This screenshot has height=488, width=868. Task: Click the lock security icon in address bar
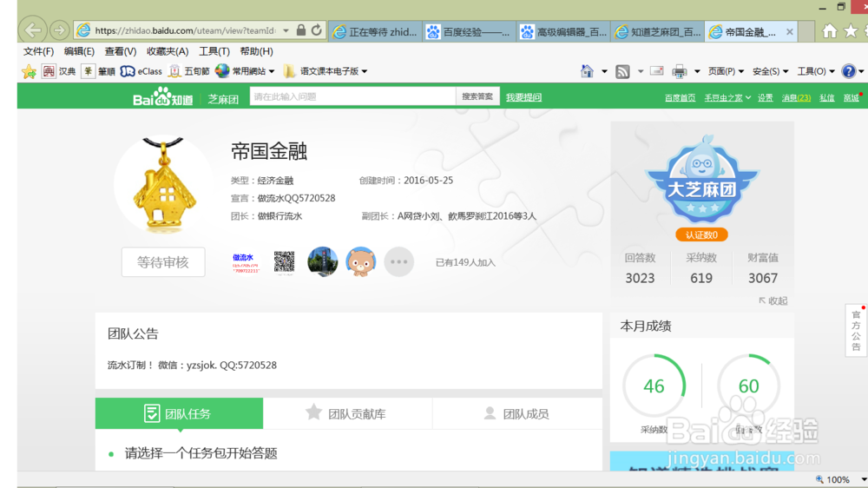click(300, 30)
